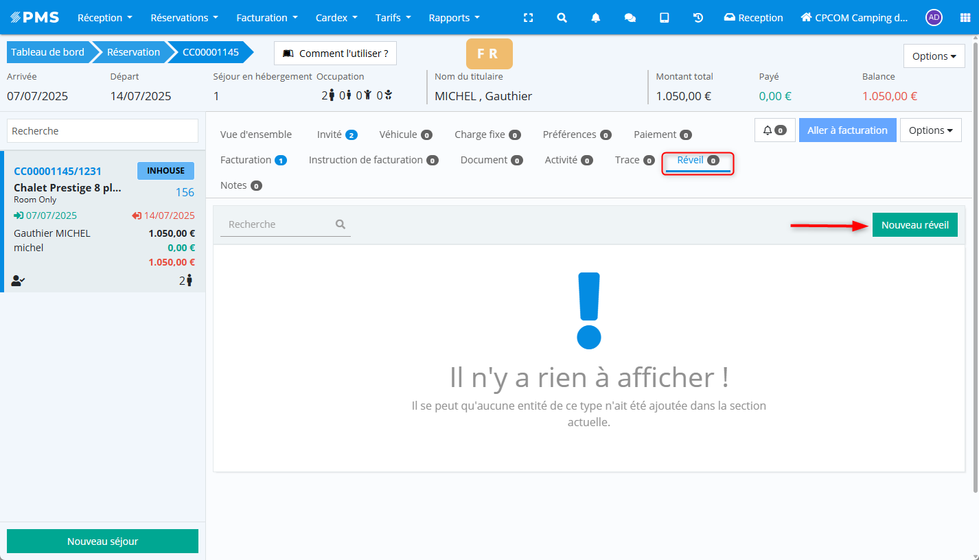The height and width of the screenshot is (560, 979).
Task: Open the Options dropdown beside Aller à facturation
Action: (930, 130)
